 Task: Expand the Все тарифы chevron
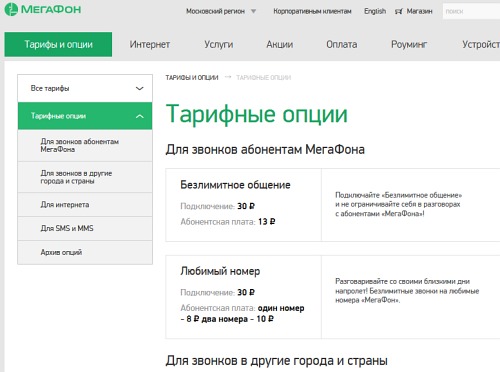(140, 88)
